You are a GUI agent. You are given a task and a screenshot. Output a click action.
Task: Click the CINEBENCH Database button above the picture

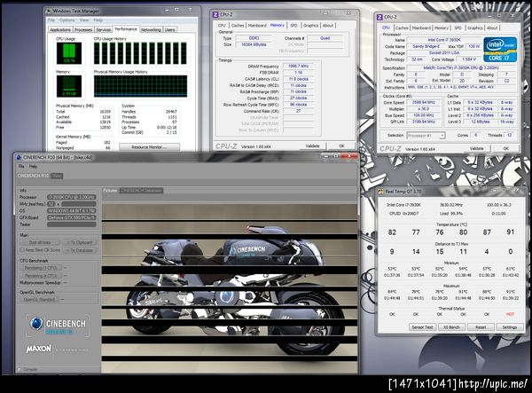pyautogui.click(x=142, y=191)
